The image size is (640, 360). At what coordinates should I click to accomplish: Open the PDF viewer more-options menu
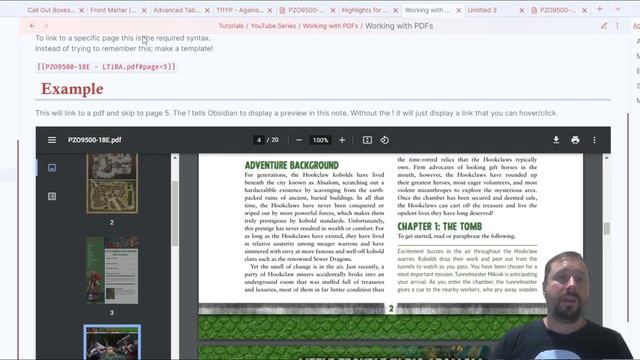tap(594, 140)
